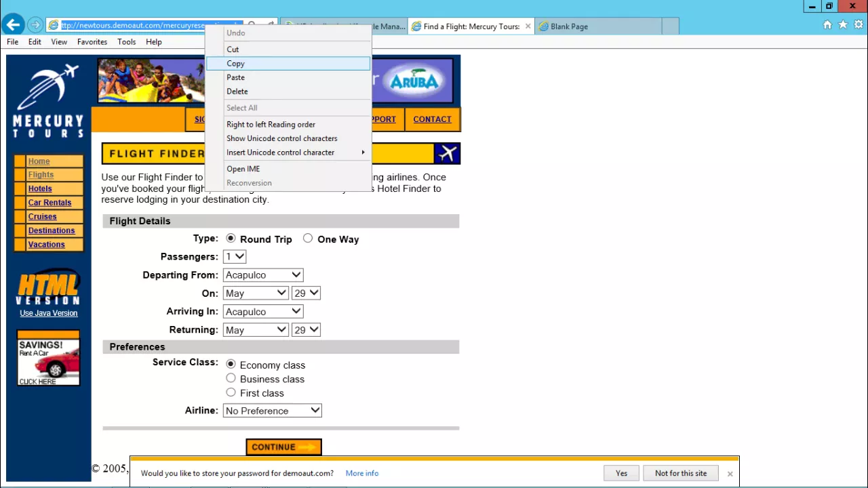Viewport: 868px width, 488px height.
Task: Choose Paste from the context menu
Action: tap(288, 77)
